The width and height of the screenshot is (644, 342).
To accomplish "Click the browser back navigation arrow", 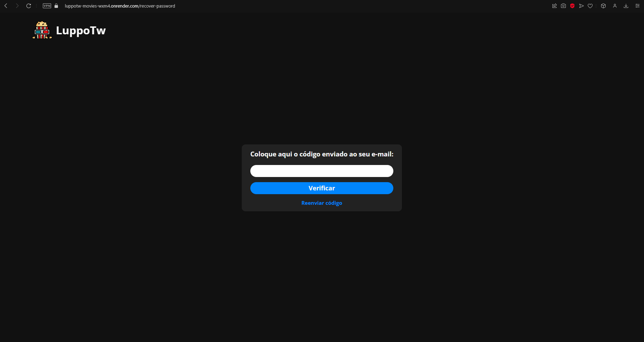I will (5, 6).
